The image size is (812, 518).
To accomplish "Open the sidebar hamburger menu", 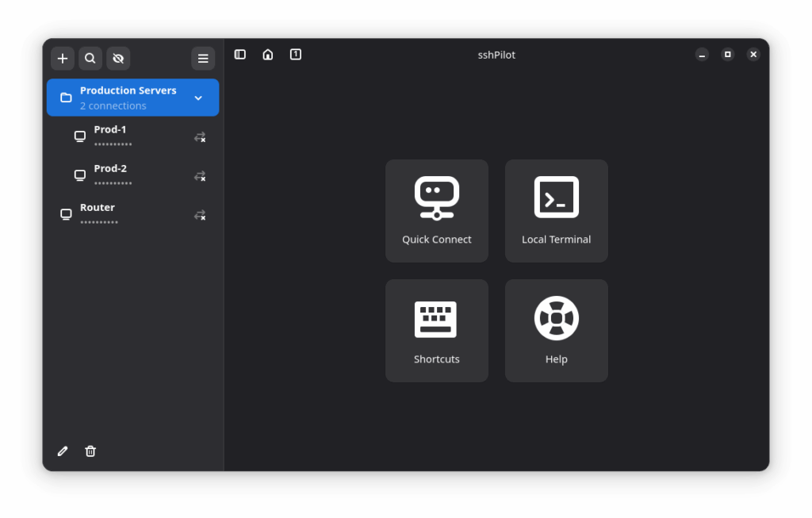I will tap(203, 58).
